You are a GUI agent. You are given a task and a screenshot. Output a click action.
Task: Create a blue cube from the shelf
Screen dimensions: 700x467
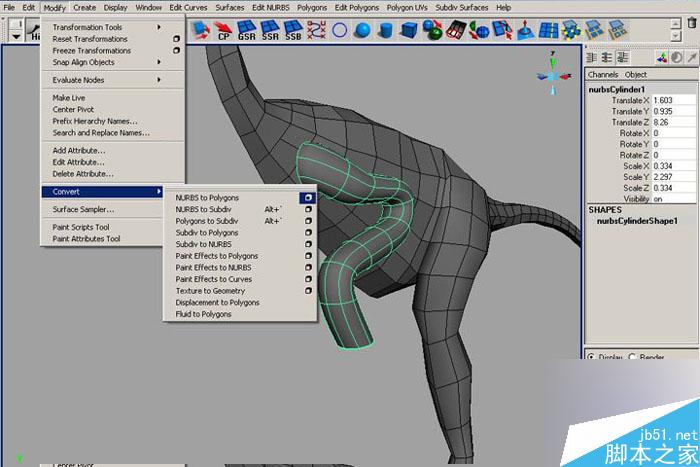(x=409, y=30)
